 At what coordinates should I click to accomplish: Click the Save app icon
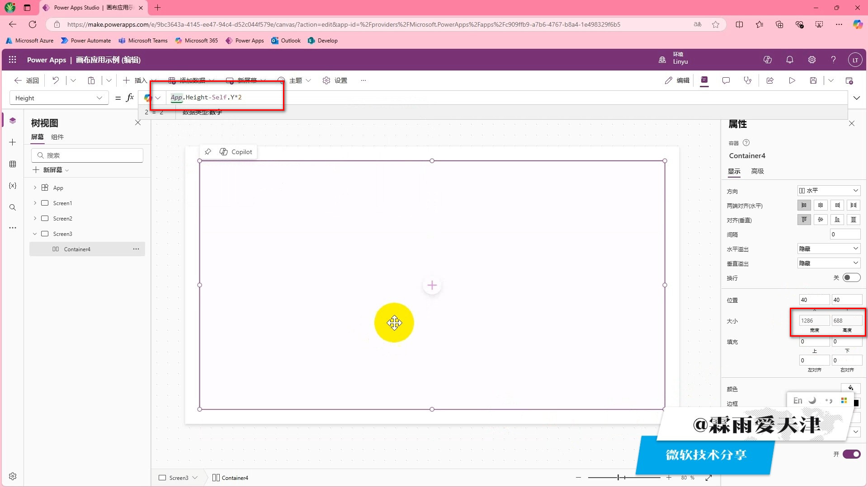pos(813,80)
